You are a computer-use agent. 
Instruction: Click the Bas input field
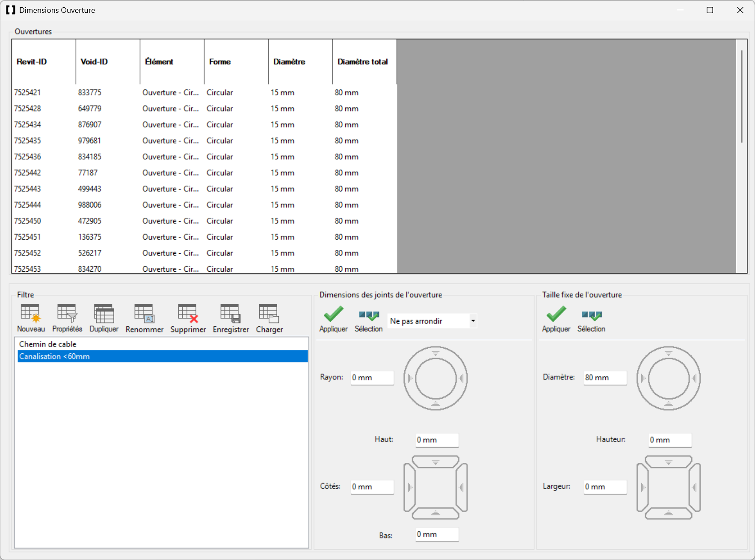point(437,534)
